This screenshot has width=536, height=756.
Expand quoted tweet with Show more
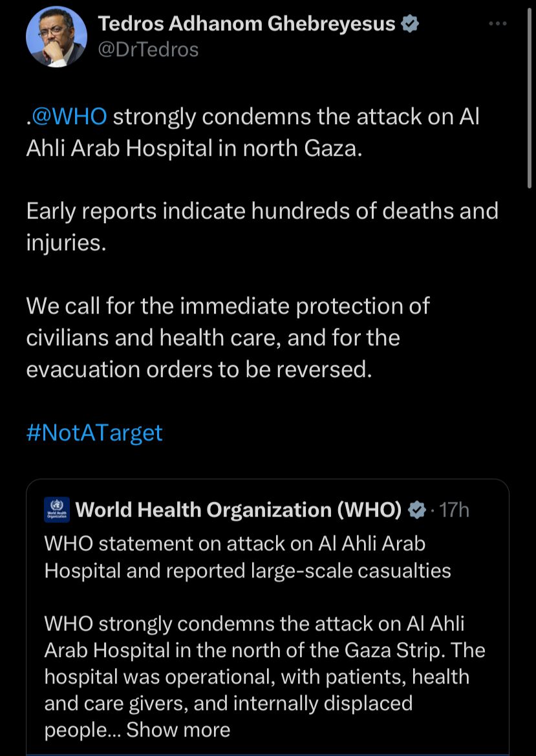pos(178,729)
